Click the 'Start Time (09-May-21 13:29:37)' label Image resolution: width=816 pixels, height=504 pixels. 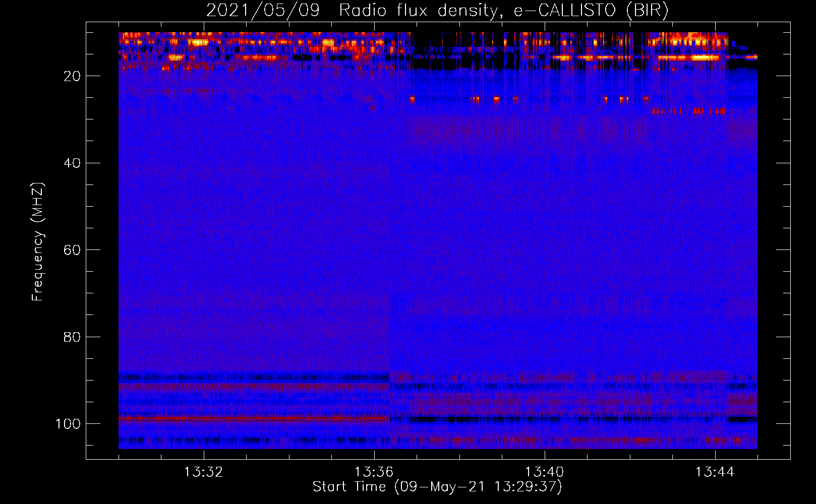click(437, 487)
